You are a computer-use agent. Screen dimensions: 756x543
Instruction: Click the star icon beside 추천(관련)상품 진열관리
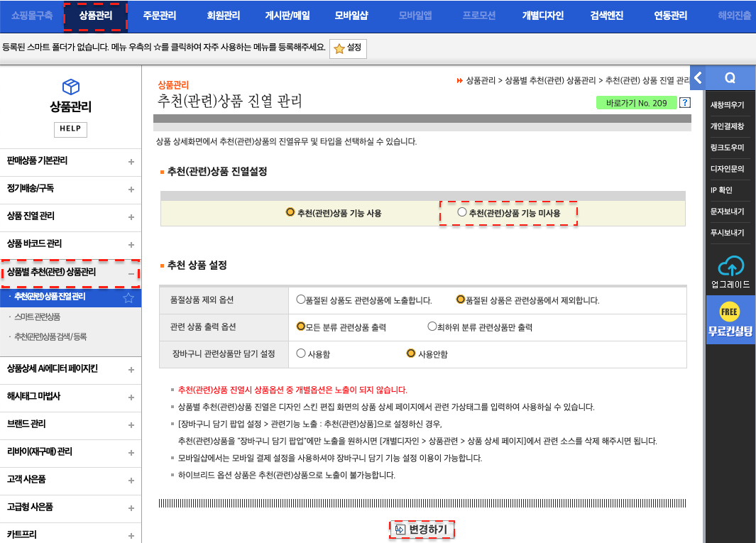(128, 298)
